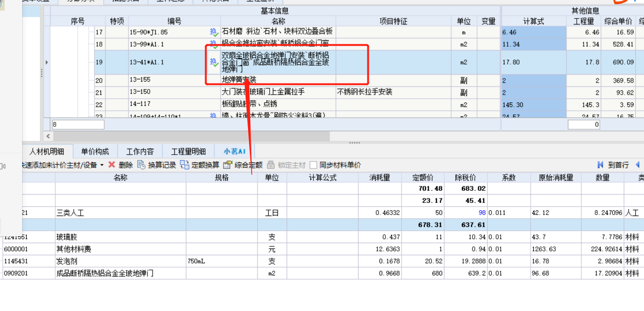Click the 750mL specification cell
This screenshot has height=311, width=644.
pos(222,261)
